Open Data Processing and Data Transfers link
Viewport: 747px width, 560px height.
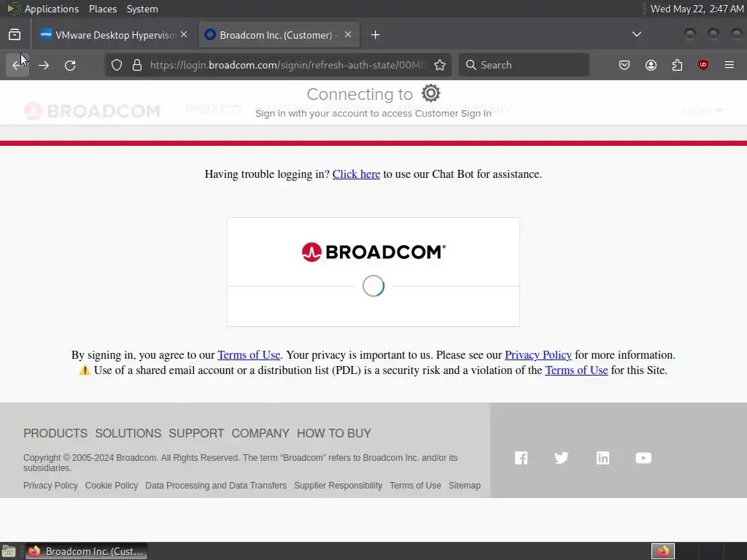coord(216,486)
